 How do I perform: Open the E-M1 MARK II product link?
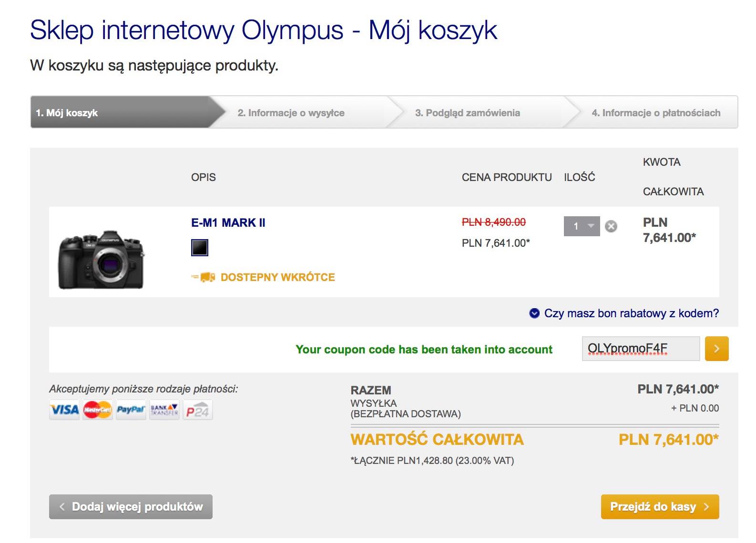pos(228,222)
